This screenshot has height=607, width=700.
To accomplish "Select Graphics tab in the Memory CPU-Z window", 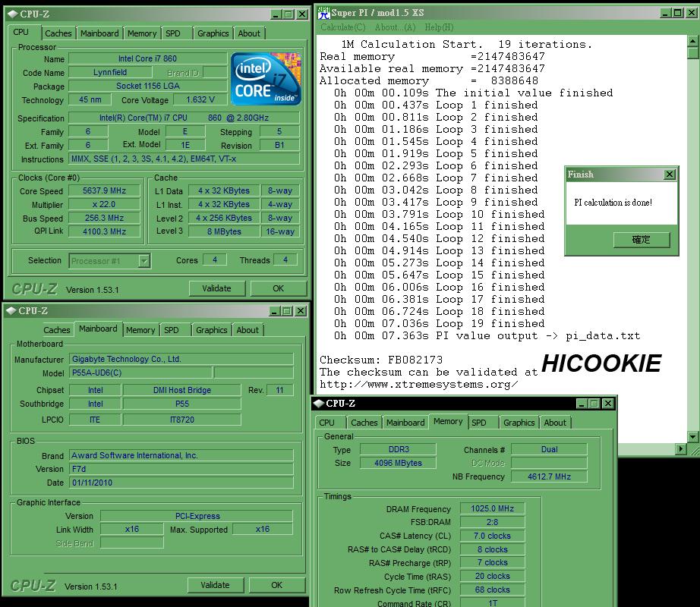I will 519,423.
